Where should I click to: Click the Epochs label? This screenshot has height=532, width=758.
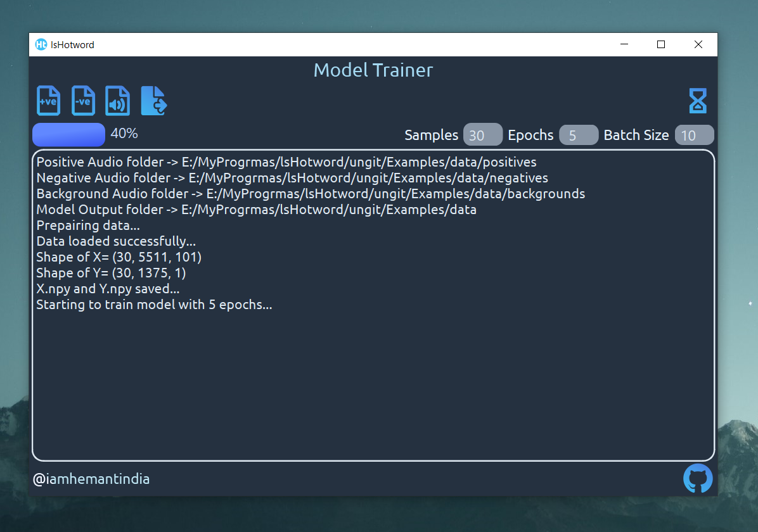click(530, 135)
